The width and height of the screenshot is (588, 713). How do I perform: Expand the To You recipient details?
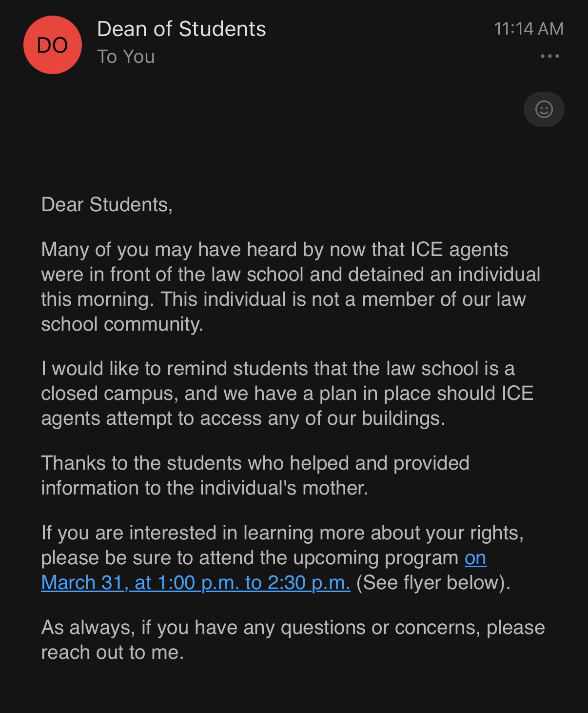pos(126,57)
